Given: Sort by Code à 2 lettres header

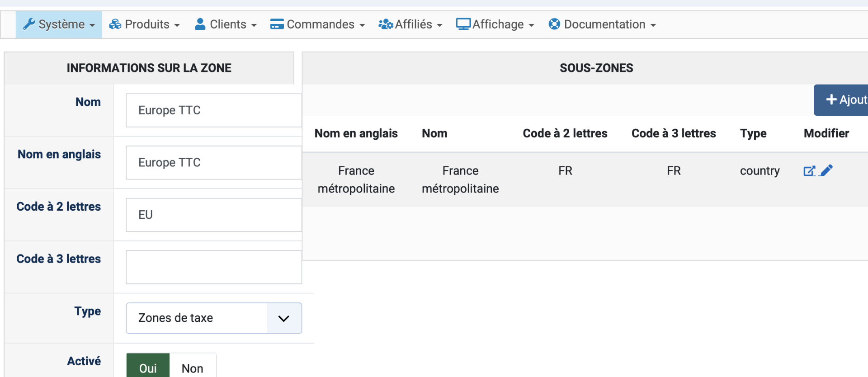Looking at the screenshot, I should 565,133.
